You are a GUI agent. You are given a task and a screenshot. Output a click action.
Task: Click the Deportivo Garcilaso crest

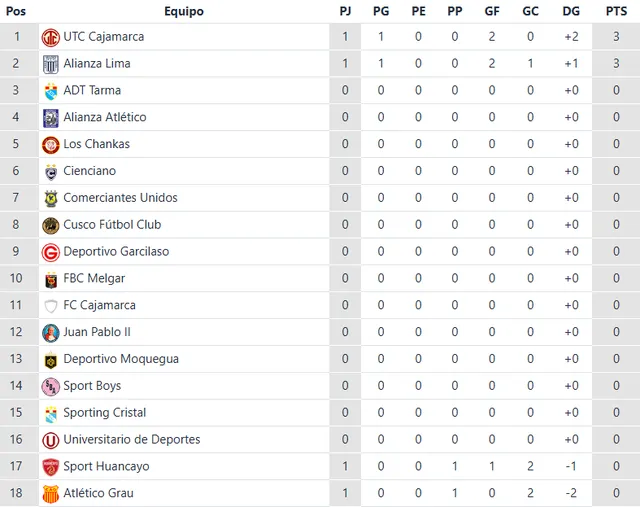point(51,252)
